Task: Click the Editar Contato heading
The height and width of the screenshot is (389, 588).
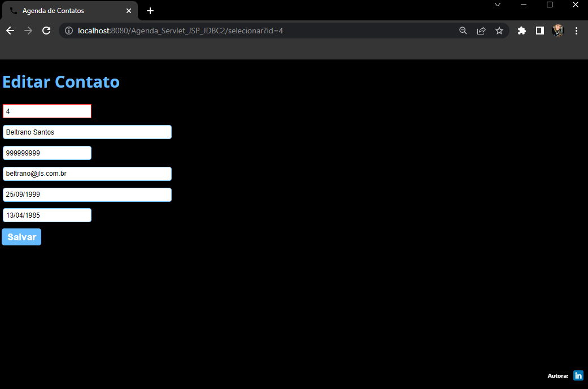Action: 61,82
